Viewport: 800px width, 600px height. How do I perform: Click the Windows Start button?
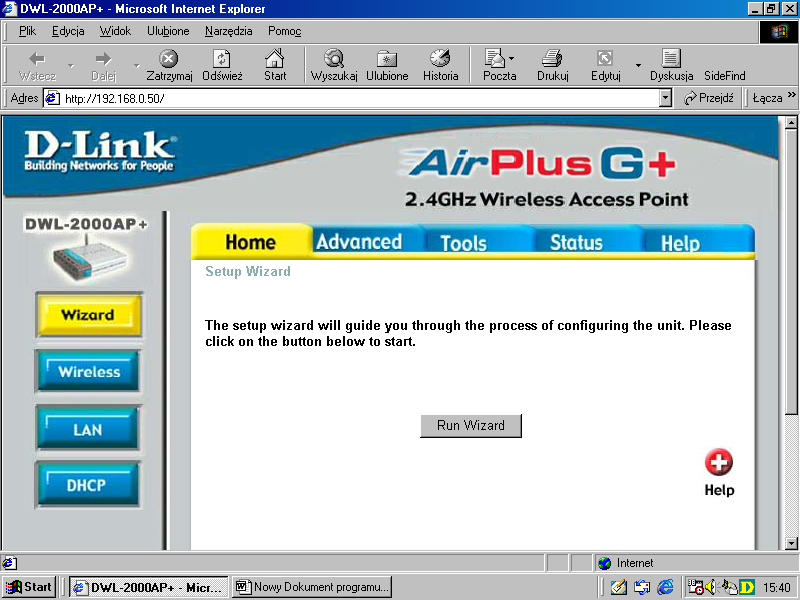tap(29, 587)
